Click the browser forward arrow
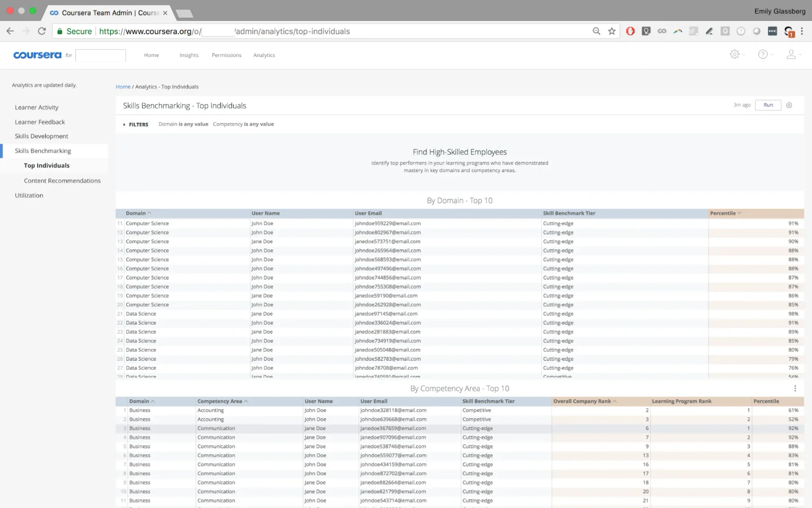Screen dimensions: 812x508 (x=26, y=31)
